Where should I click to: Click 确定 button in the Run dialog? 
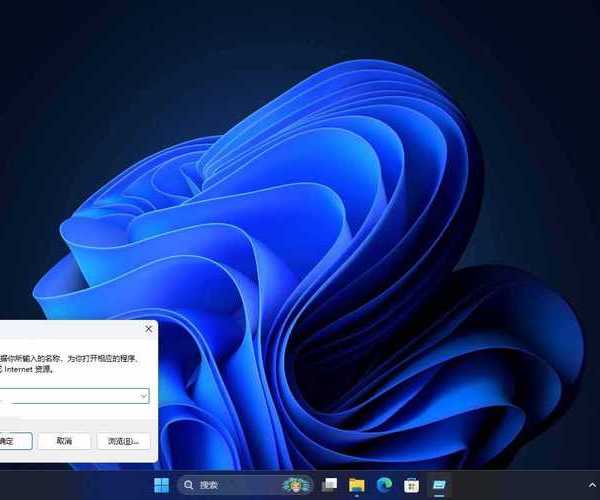[x=16, y=441]
